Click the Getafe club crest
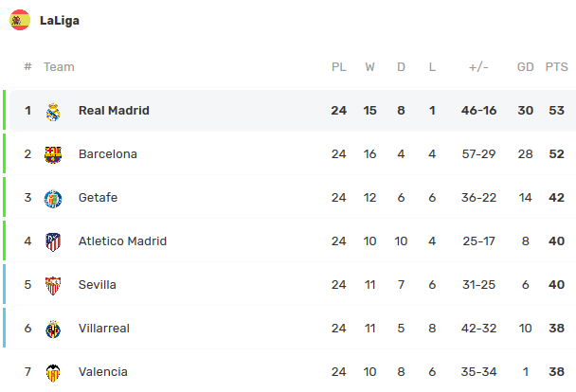The width and height of the screenshot is (576, 392). click(x=53, y=199)
